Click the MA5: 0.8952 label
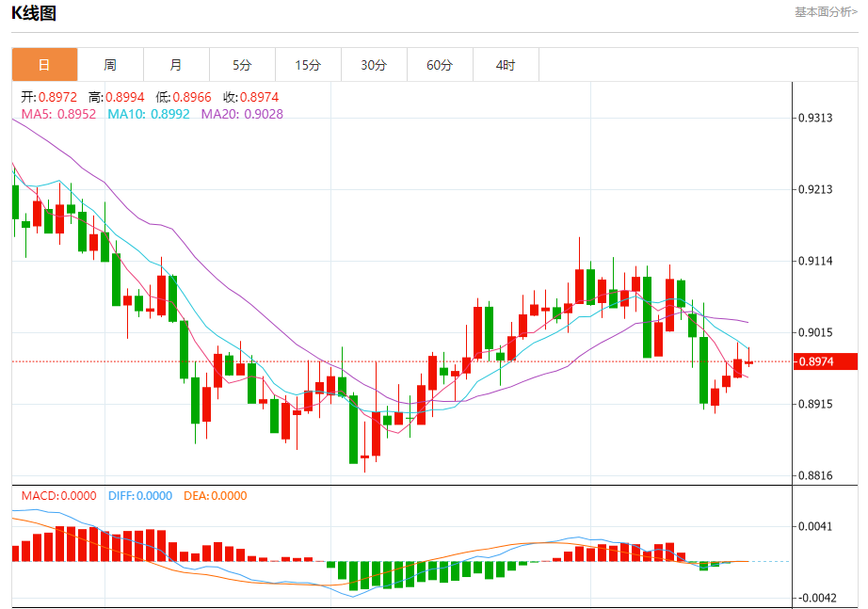 [x=58, y=114]
